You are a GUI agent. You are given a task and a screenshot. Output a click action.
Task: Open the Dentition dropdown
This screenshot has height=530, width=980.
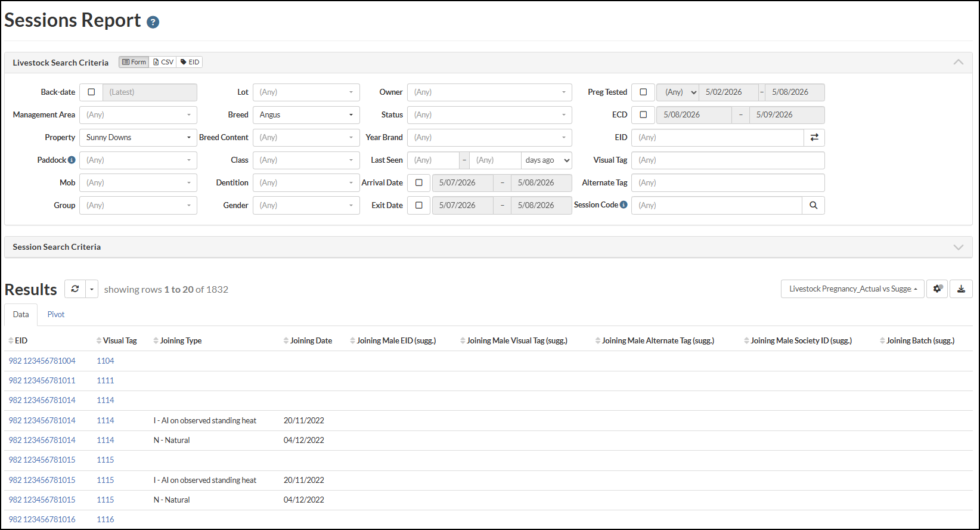point(306,183)
